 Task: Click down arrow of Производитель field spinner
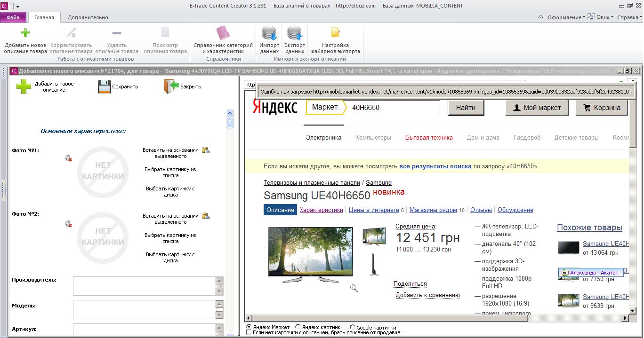[x=219, y=291]
